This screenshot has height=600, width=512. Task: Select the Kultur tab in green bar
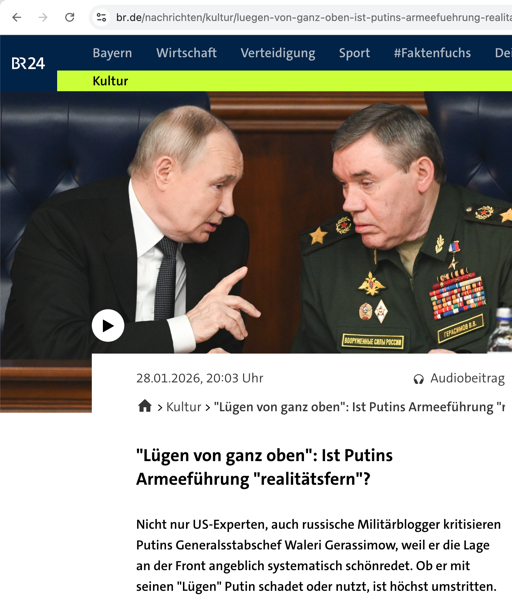coord(110,81)
